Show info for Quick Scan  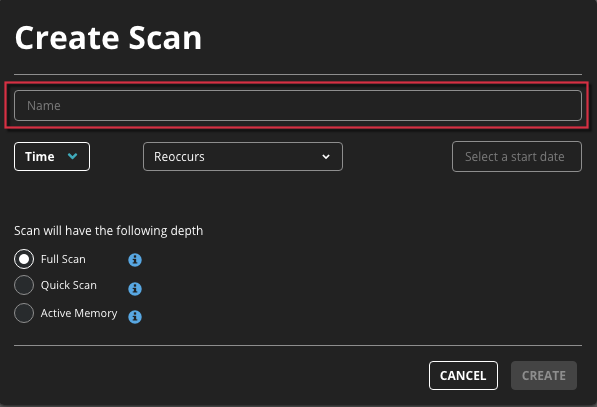[135, 289]
